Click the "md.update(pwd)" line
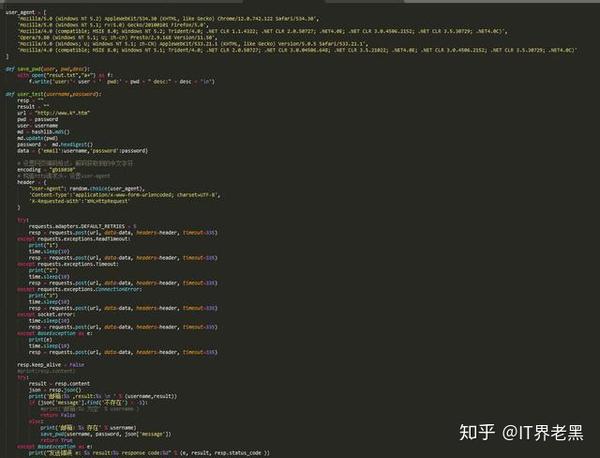The width and height of the screenshot is (600, 458). pos(38,138)
